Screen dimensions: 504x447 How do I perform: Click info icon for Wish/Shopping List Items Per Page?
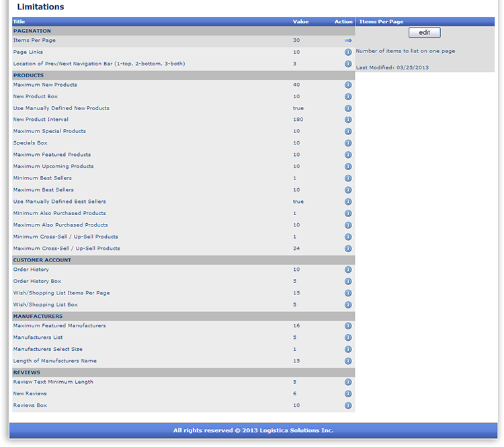[x=348, y=293]
